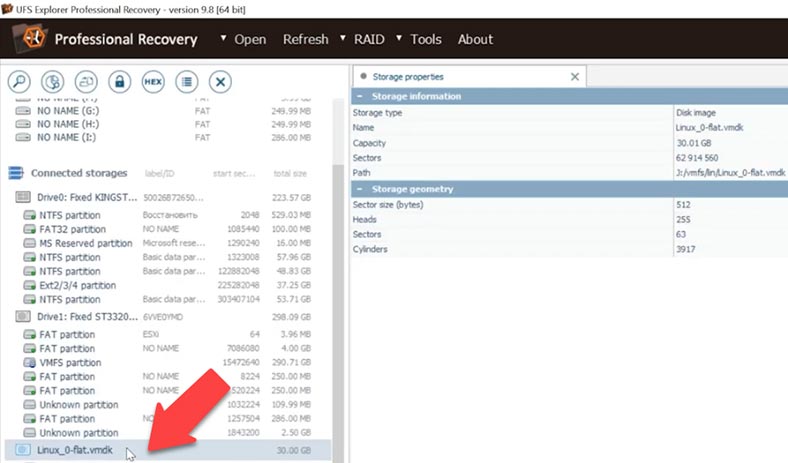Click the list properties toolbar icon
788x463 pixels.
point(186,81)
